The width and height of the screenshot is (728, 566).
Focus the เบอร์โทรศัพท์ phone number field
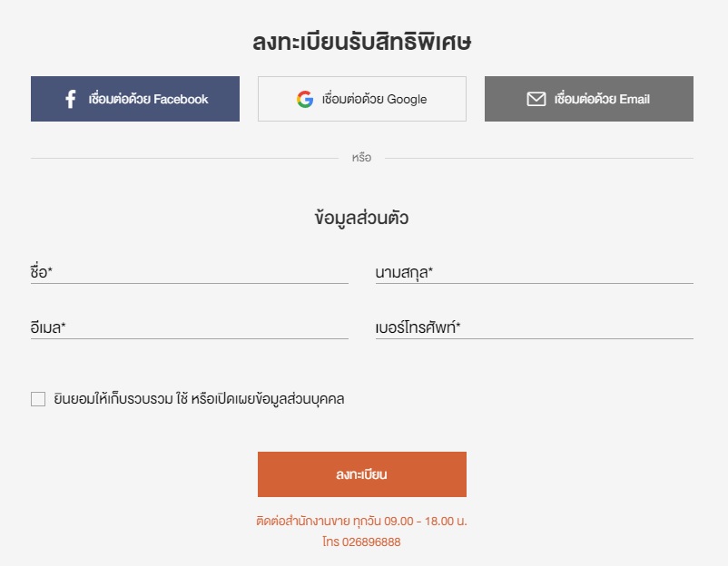click(535, 327)
